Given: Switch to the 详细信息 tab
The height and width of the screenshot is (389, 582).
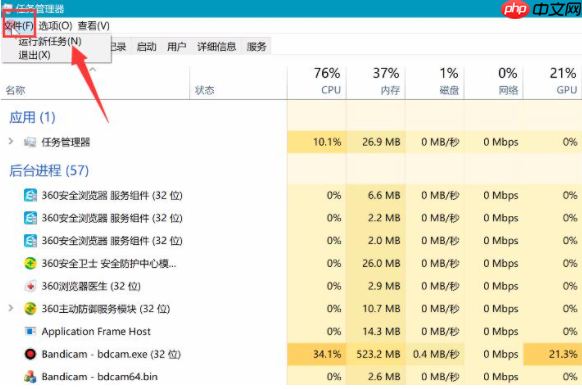Looking at the screenshot, I should click(216, 46).
